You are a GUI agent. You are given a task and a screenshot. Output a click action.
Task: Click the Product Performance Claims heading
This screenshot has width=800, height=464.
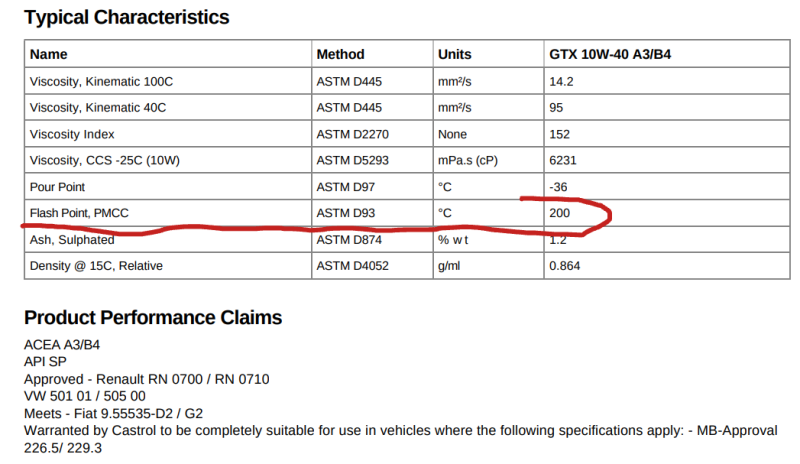tap(153, 318)
